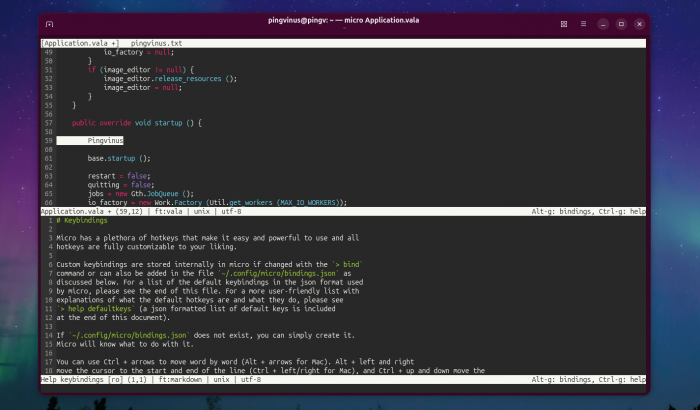
Task: Click 'ft:vala' in upper status bar
Action: coord(168,212)
